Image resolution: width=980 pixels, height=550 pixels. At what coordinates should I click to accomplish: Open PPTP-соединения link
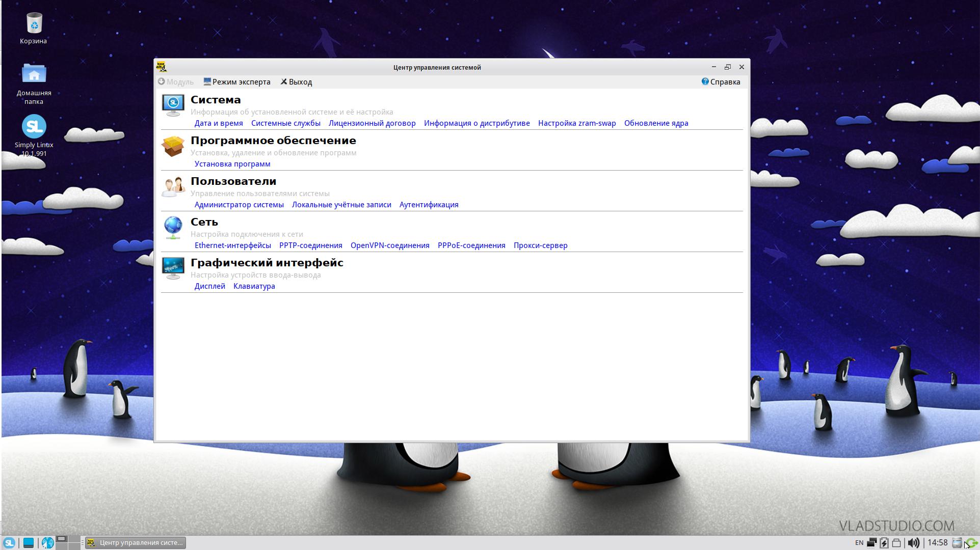coord(311,245)
